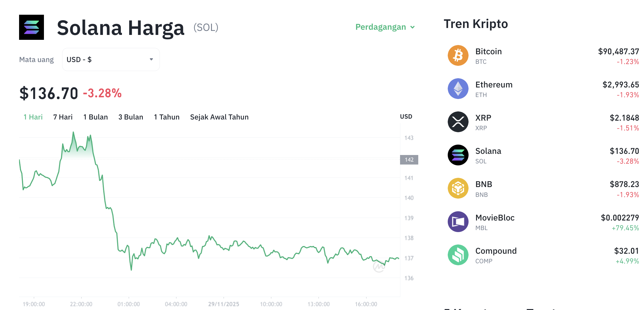Click the BNB coin icon
644x310 pixels.
coord(458,188)
